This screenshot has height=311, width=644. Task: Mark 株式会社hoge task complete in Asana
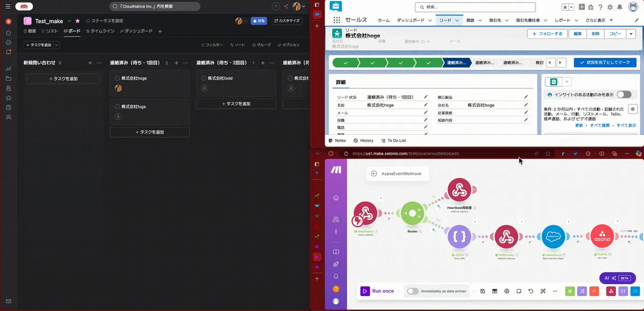click(x=118, y=78)
